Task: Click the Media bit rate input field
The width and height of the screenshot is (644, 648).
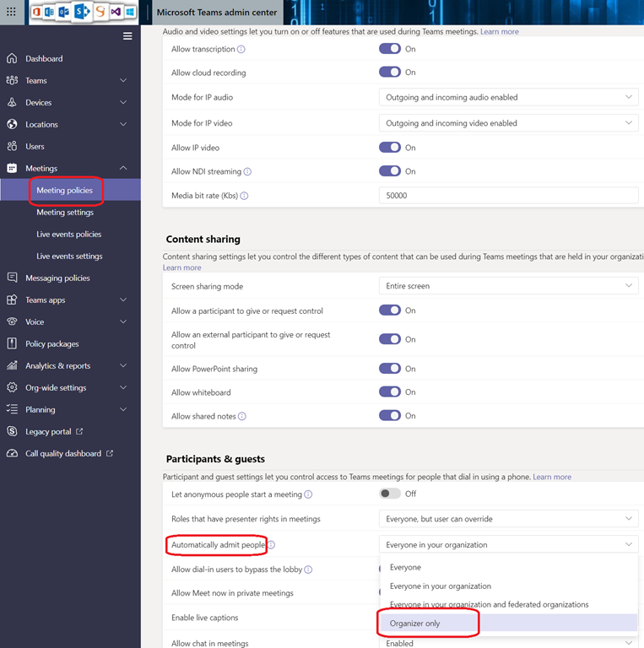Action: [x=508, y=196]
